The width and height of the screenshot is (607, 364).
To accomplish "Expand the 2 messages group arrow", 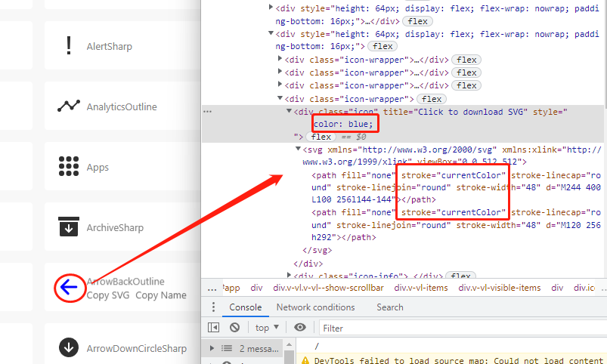I will pyautogui.click(x=212, y=348).
